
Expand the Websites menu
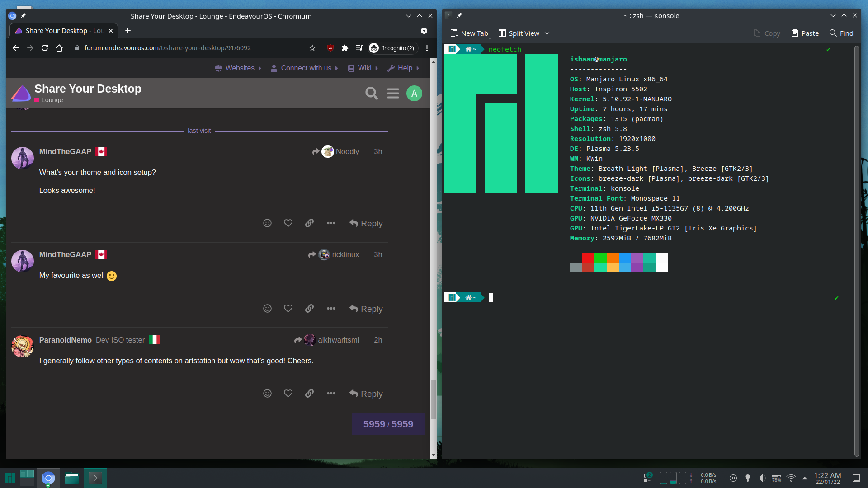click(x=238, y=68)
